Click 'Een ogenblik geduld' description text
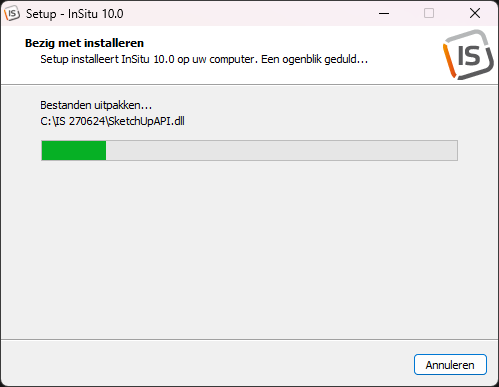This screenshot has width=499, height=387. [x=314, y=59]
